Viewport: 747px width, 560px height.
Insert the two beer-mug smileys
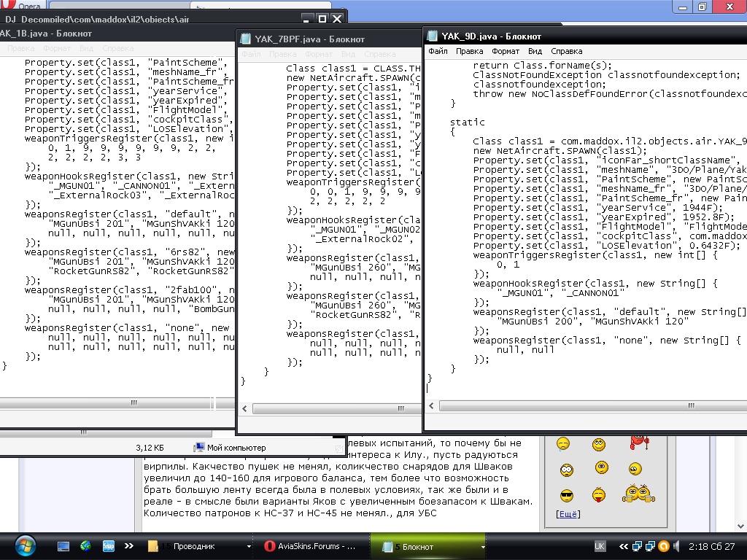coord(638,494)
